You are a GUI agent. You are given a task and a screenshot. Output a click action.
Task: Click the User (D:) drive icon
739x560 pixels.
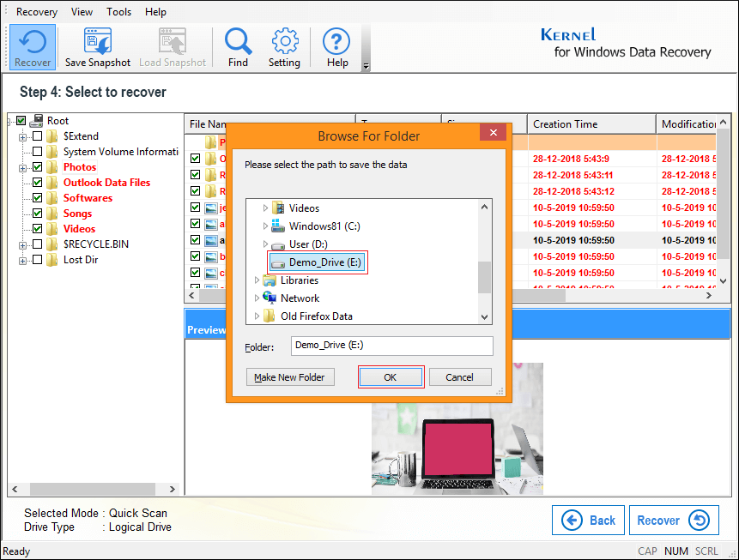tap(278, 245)
